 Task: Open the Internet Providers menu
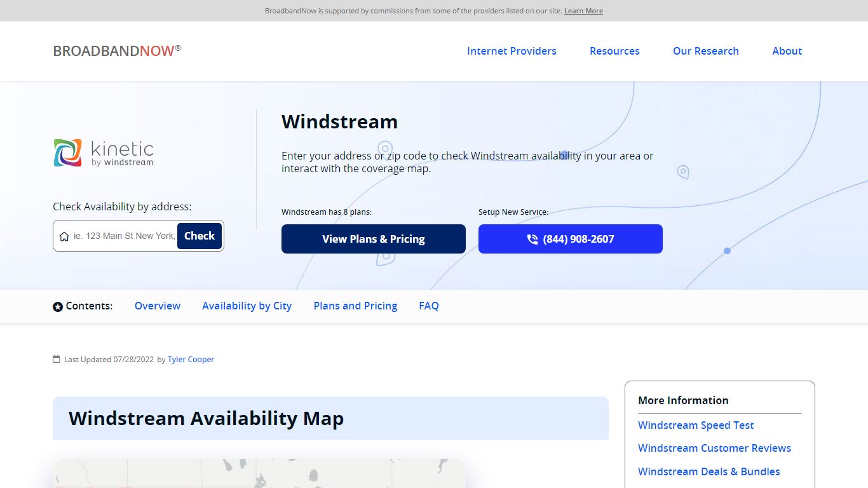click(x=512, y=51)
